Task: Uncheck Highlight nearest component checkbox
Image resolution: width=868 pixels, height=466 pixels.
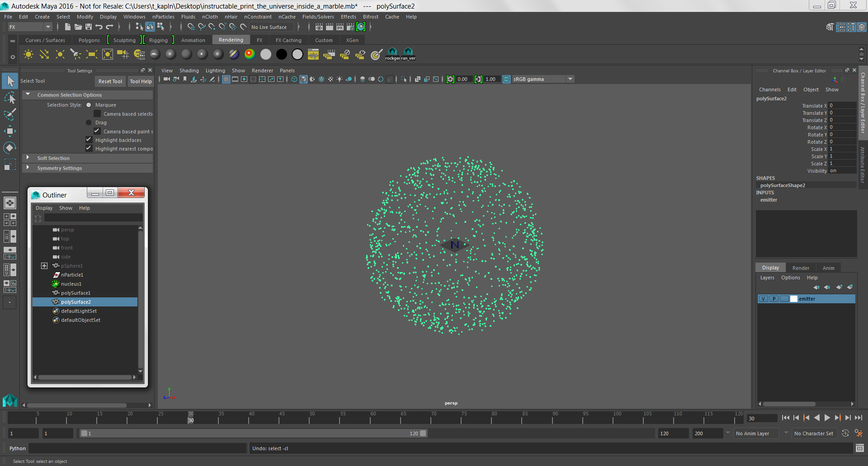Action: pos(89,148)
